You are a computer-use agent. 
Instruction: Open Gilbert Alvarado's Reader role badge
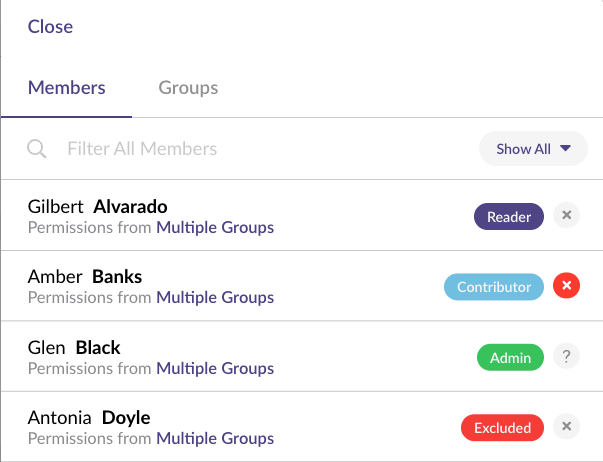pos(509,216)
